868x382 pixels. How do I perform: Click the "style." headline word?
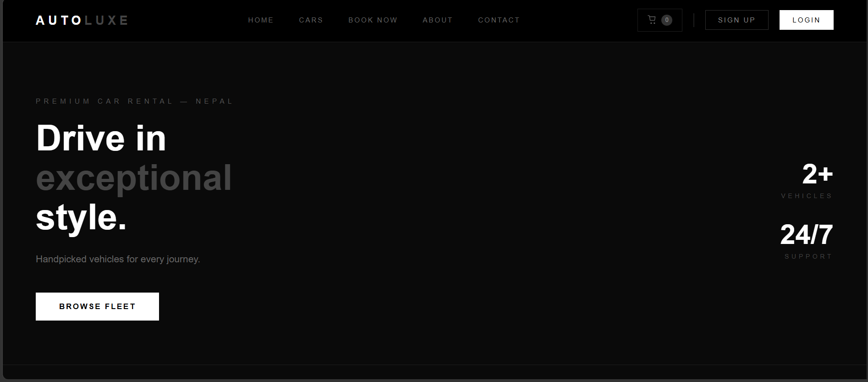coord(81,217)
